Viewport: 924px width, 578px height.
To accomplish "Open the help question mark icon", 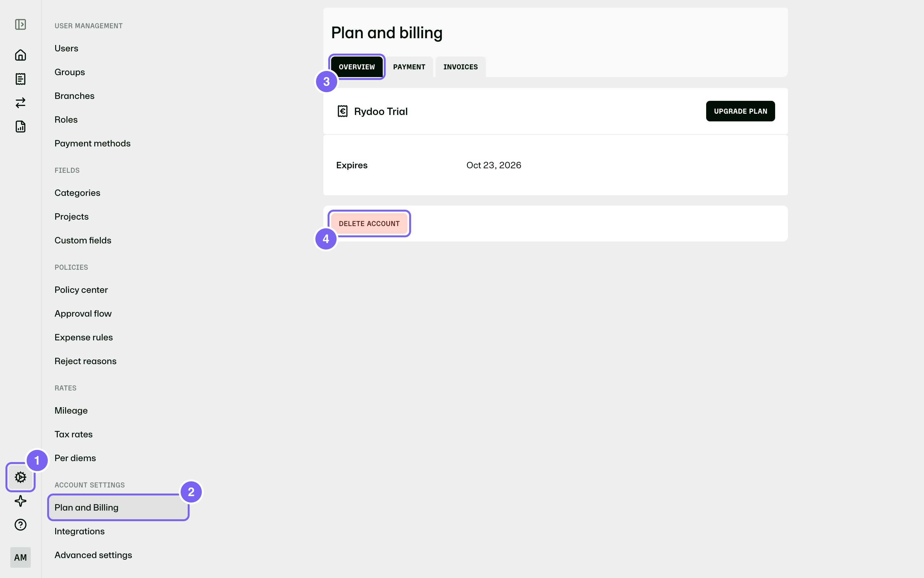I will click(21, 525).
